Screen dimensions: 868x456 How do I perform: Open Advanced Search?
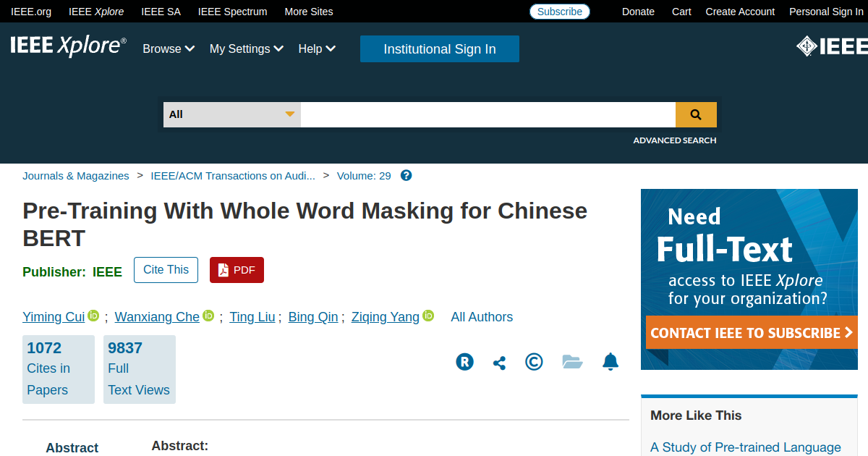pos(675,140)
